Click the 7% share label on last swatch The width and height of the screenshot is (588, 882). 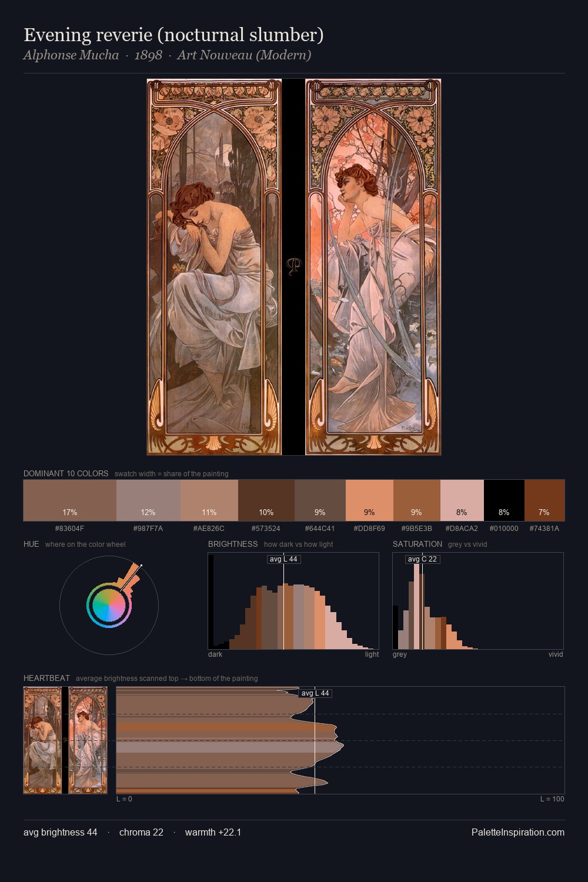tap(544, 512)
